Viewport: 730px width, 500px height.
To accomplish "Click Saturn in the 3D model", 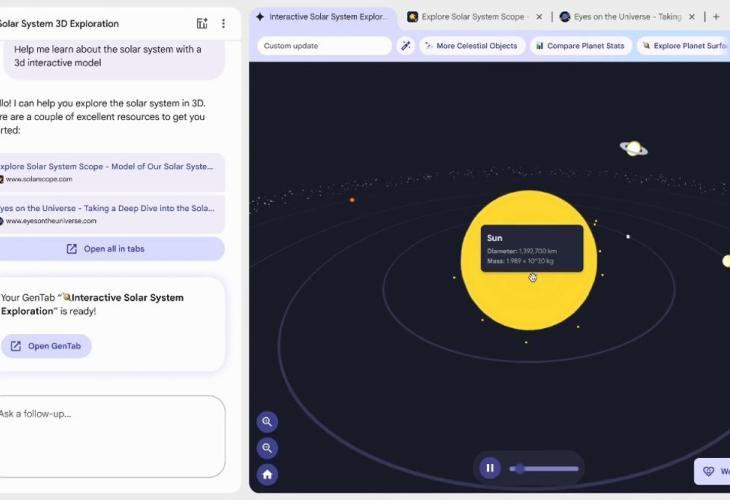I will [x=633, y=148].
